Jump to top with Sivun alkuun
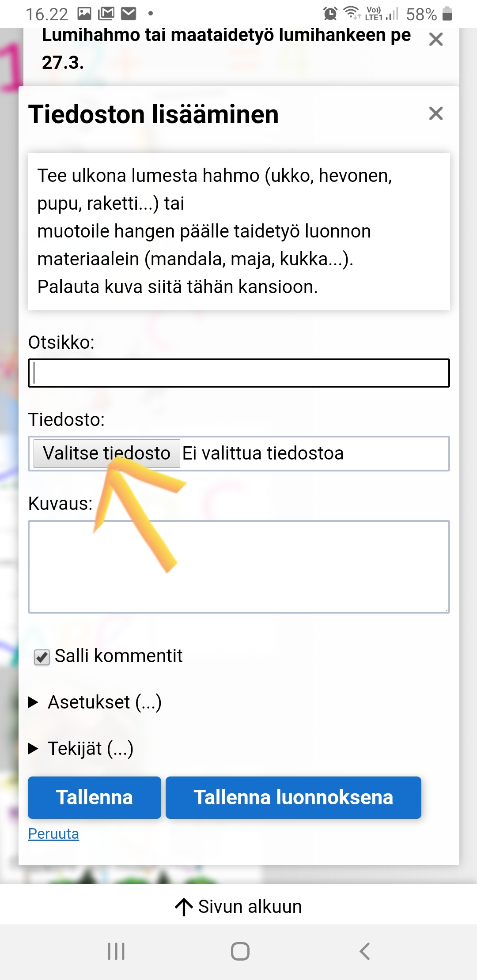 point(238,906)
